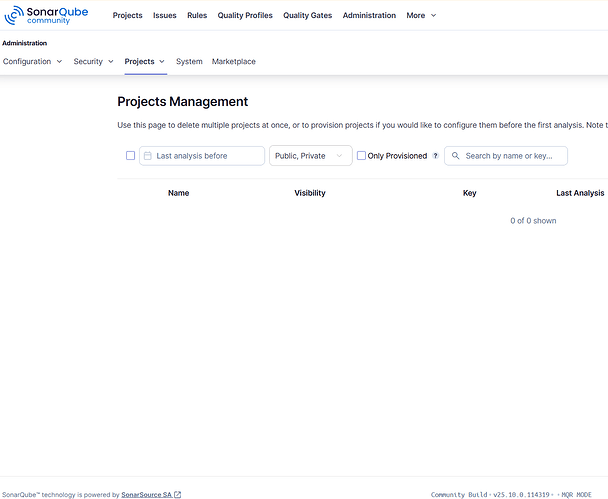This screenshot has width=608, height=499.
Task: Click the Administration page title
Action: [x=24, y=43]
